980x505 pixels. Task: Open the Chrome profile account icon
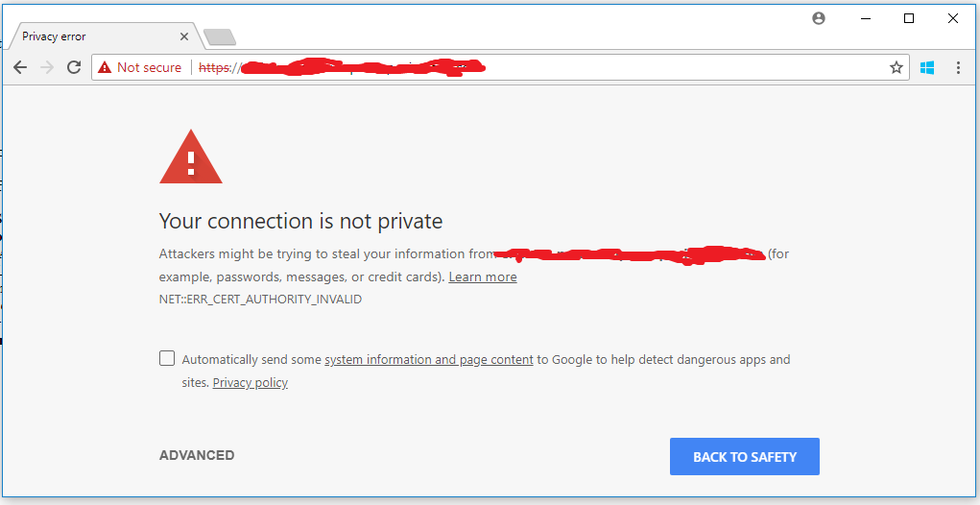(x=819, y=18)
